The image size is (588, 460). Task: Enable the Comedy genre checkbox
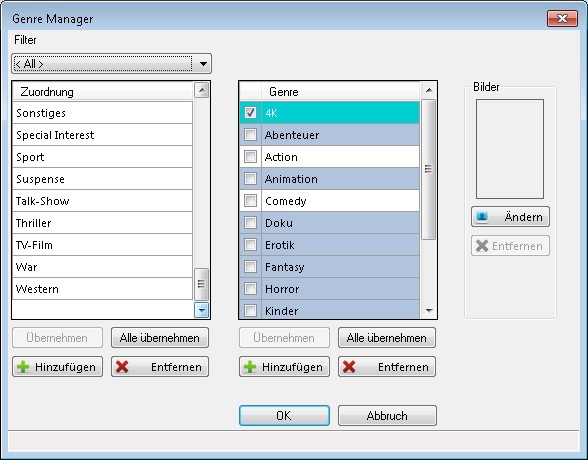coord(250,201)
